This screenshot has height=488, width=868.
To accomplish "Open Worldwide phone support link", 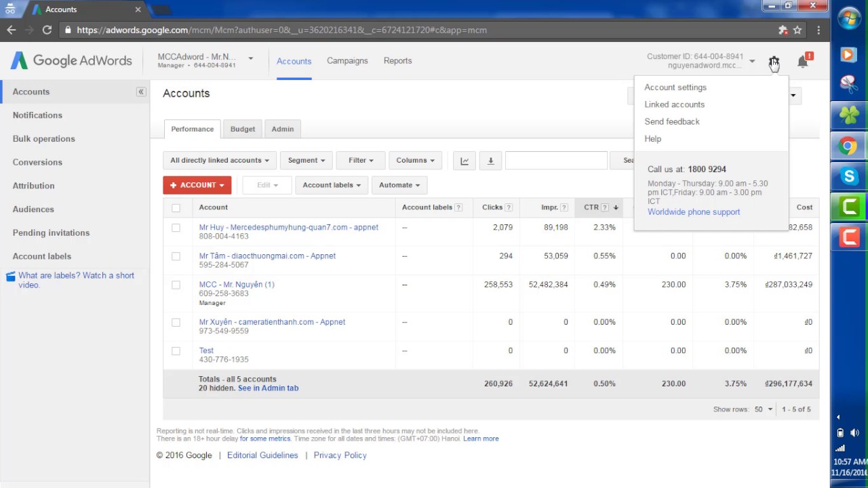I will click(x=694, y=212).
